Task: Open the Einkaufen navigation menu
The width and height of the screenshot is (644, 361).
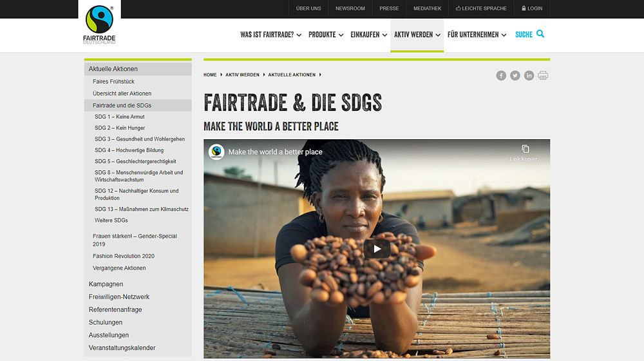Action: (368, 35)
